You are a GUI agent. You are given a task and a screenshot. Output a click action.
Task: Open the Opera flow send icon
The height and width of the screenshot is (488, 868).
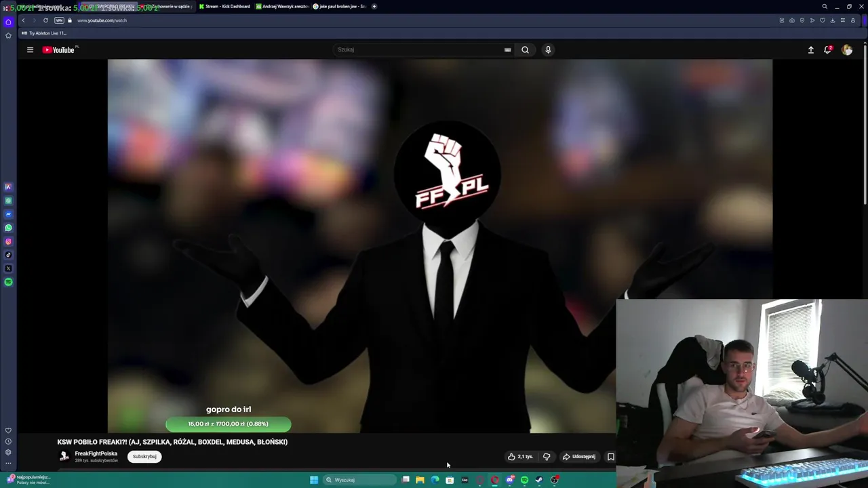click(812, 20)
